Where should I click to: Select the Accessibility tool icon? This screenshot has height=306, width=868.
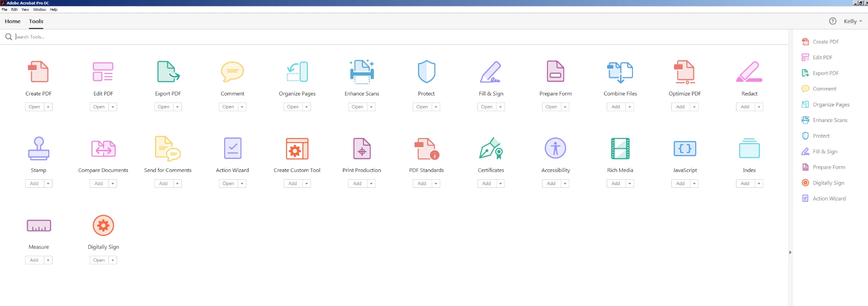[x=556, y=148]
